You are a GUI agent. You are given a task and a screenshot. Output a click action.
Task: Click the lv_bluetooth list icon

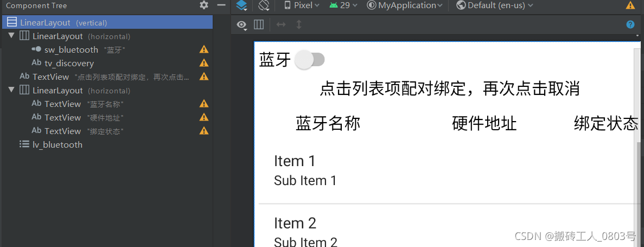pyautogui.click(x=24, y=144)
